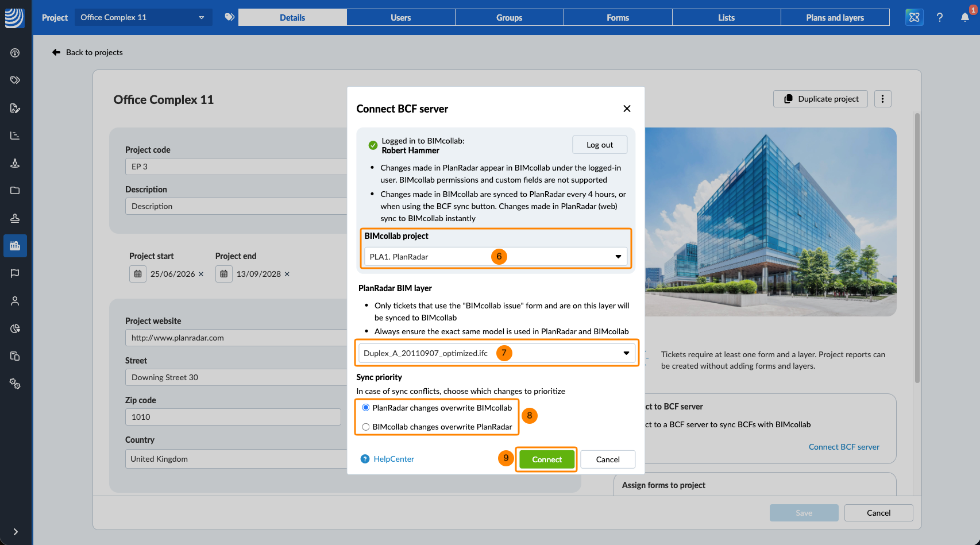The width and height of the screenshot is (980, 545).
Task: Clear the 13/09/2028 end date
Action: tap(287, 274)
